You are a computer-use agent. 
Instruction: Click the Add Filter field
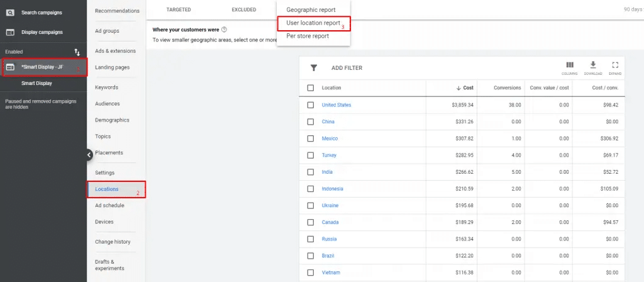347,68
